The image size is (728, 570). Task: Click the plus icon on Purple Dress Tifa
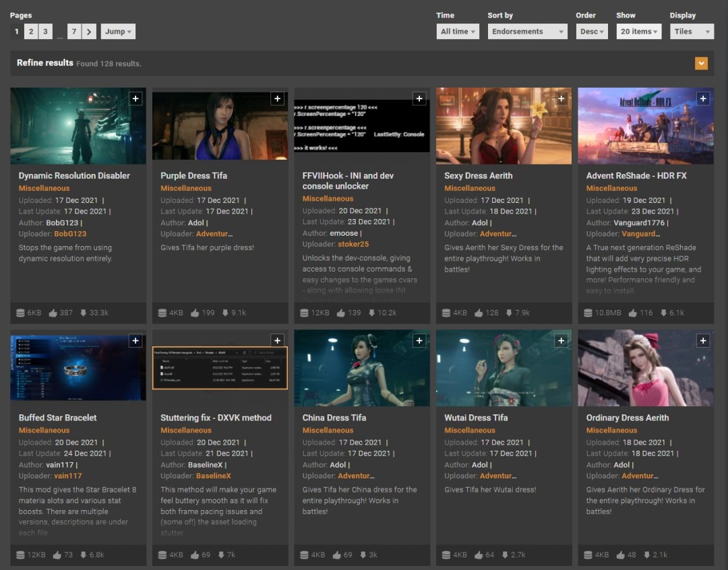(277, 98)
